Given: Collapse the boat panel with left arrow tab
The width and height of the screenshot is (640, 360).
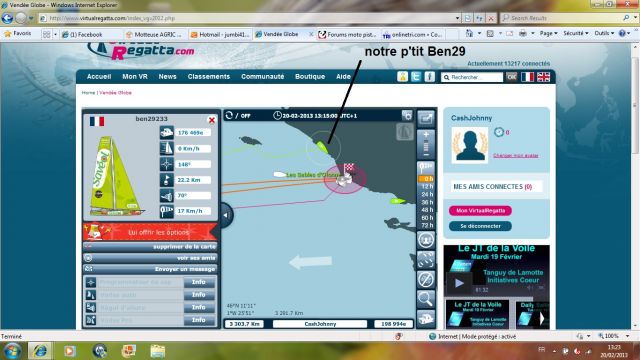Looking at the screenshot, I should tap(227, 215).
